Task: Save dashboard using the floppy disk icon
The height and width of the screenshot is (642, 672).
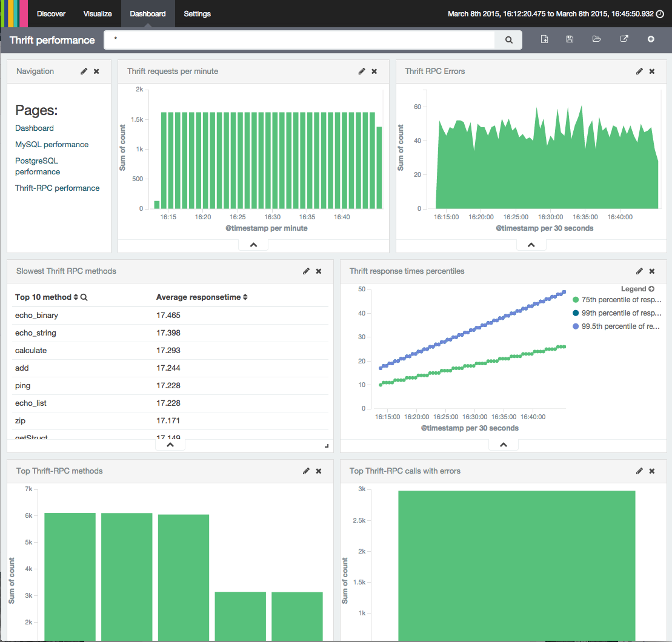Action: (570, 39)
